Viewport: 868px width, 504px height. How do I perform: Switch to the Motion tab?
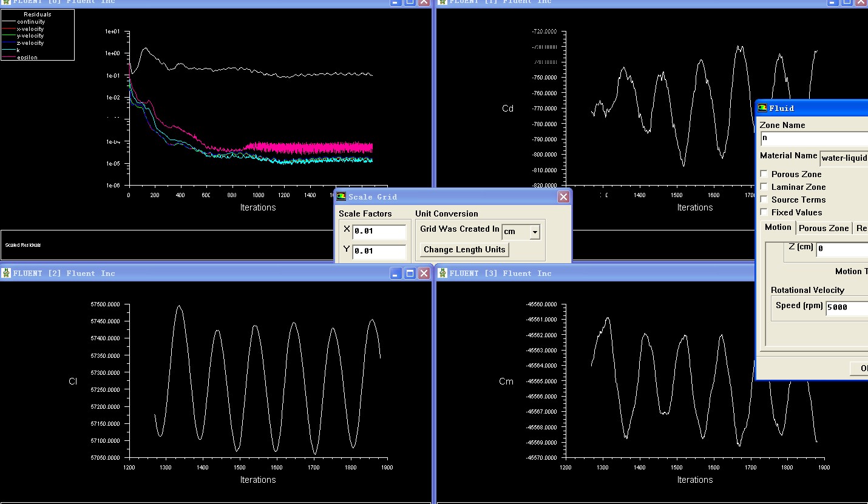point(778,227)
